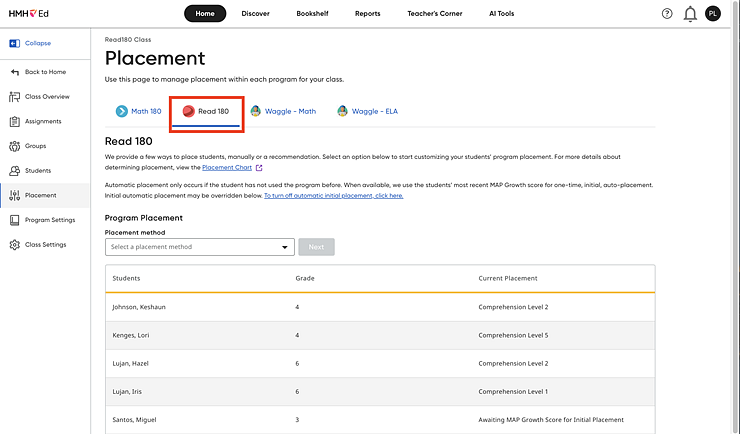Open the Discover menu
Image resolution: width=740 pixels, height=434 pixels.
pos(255,14)
